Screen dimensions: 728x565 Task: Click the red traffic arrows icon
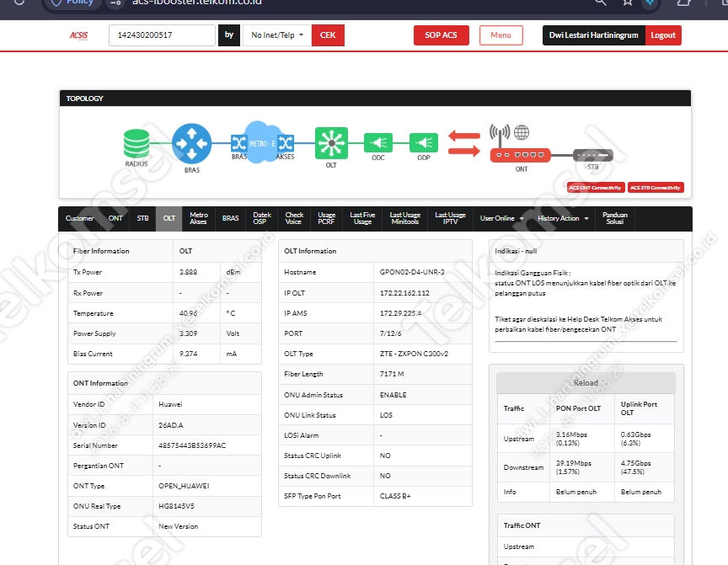(463, 143)
